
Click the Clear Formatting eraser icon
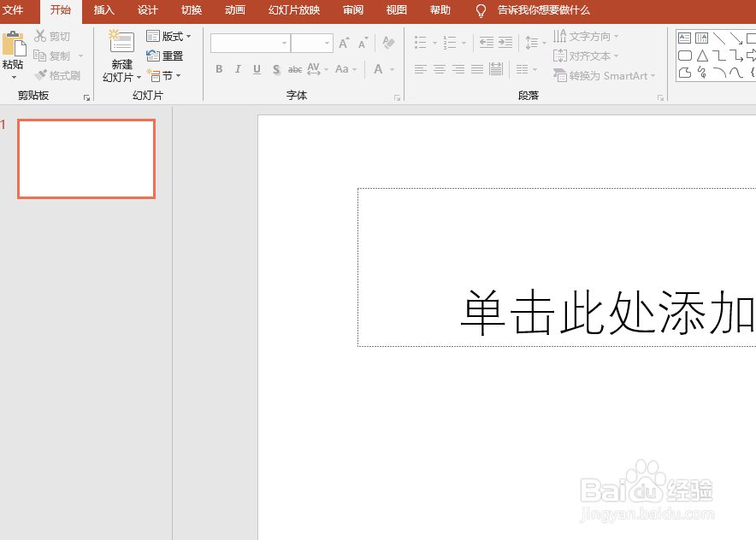[388, 43]
